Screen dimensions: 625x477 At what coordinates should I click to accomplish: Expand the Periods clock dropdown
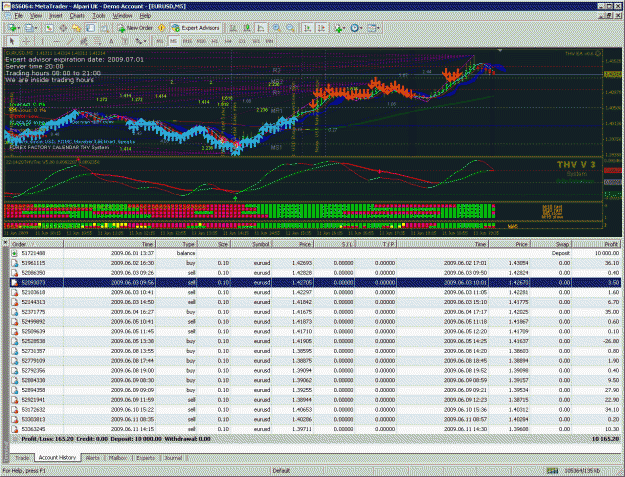356,28
